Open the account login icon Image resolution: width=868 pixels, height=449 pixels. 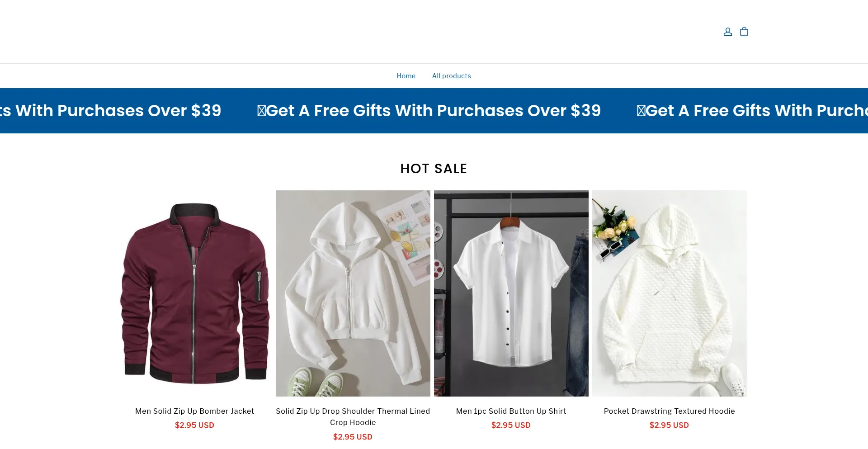(x=727, y=32)
